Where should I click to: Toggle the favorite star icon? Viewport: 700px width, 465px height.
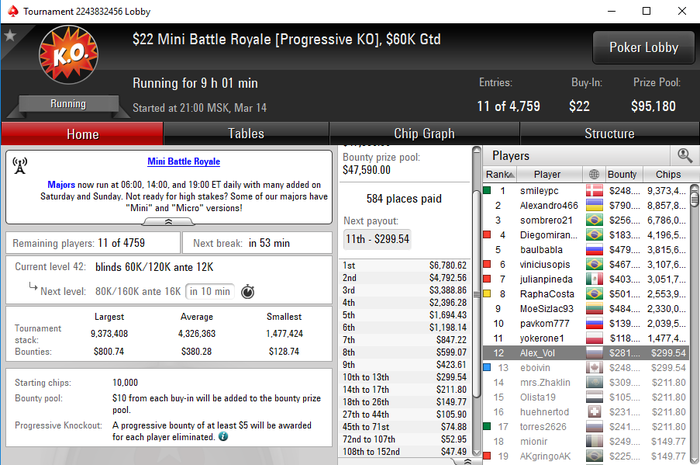coord(10,35)
